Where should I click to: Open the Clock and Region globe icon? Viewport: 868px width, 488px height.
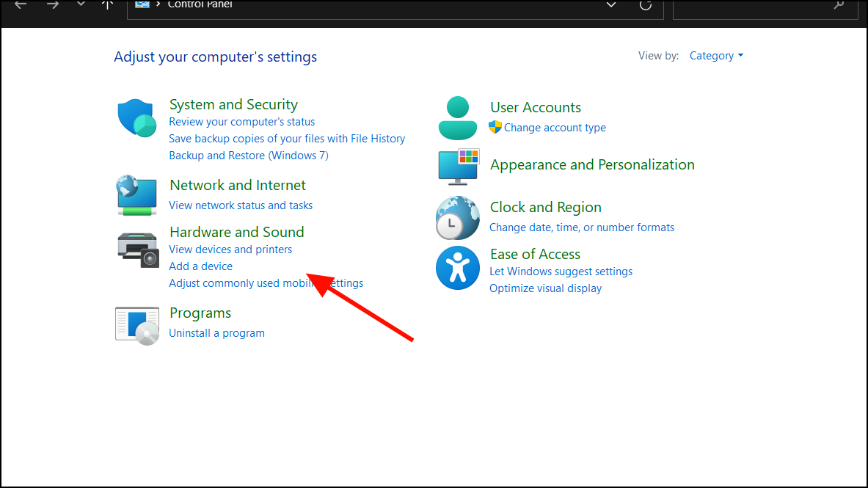457,218
